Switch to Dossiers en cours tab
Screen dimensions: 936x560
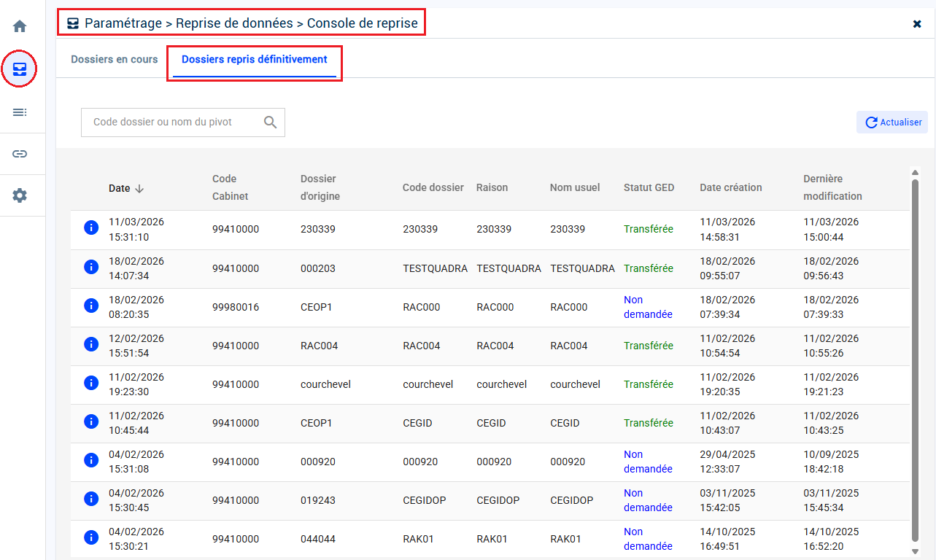click(x=115, y=60)
